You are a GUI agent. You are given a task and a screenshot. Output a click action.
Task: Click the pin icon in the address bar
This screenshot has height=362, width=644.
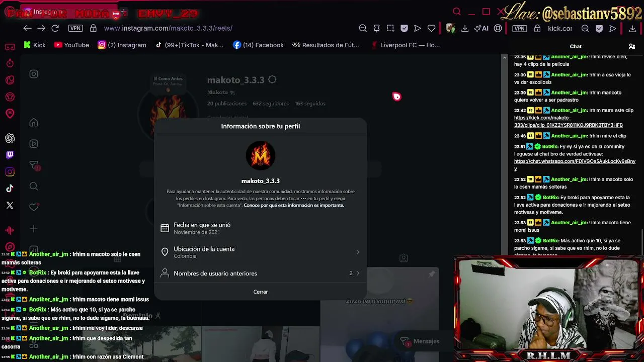click(376, 28)
